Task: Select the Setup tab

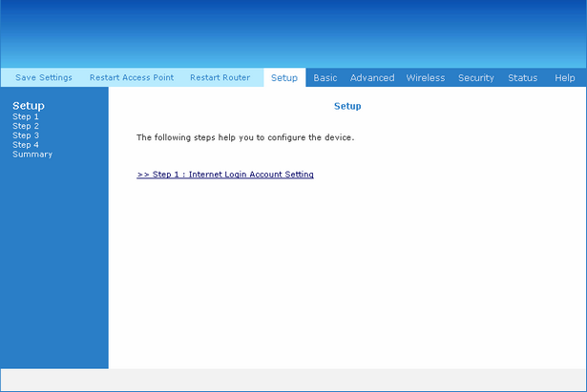Action: (x=284, y=78)
